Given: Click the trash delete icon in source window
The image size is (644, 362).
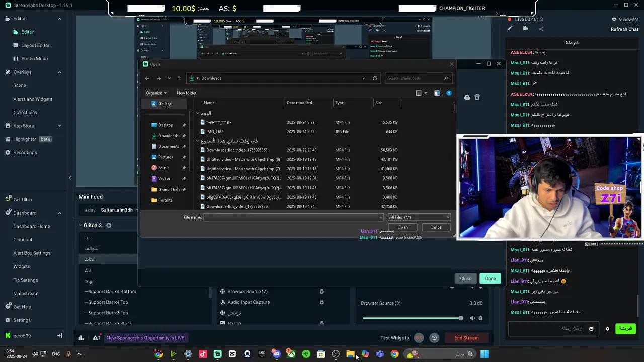Looking at the screenshot, I should click(x=477, y=97).
